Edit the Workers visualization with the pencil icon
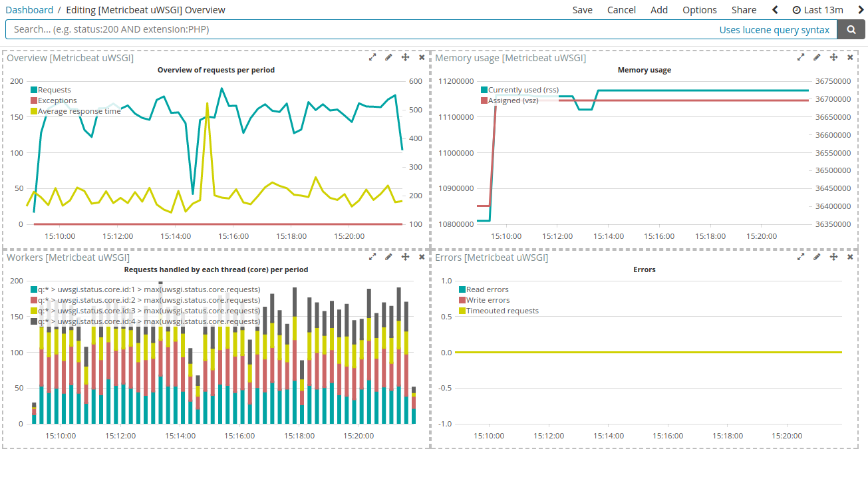This screenshot has height=497, width=868. pos(388,257)
